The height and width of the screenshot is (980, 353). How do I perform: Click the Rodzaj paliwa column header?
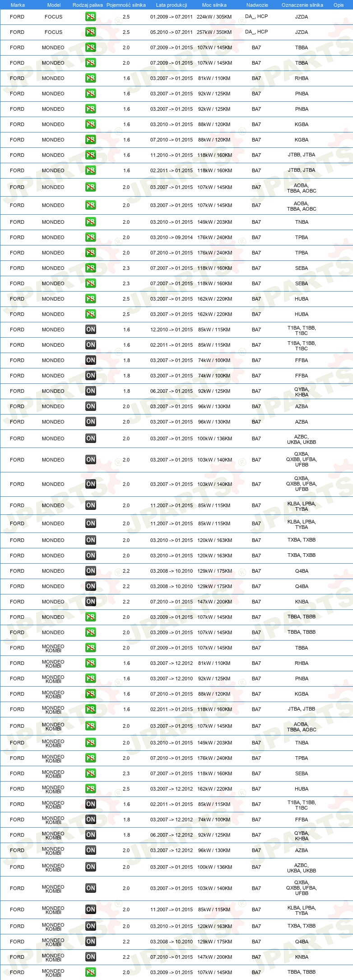[x=88, y=5]
